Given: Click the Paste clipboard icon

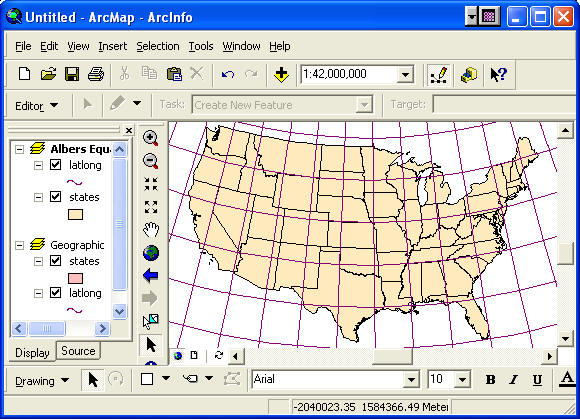Looking at the screenshot, I should tap(174, 74).
